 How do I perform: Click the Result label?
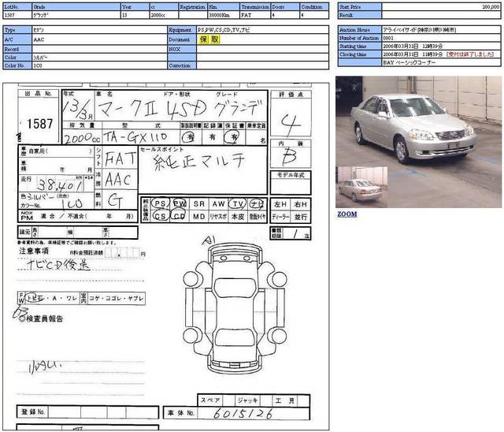click(360, 15)
